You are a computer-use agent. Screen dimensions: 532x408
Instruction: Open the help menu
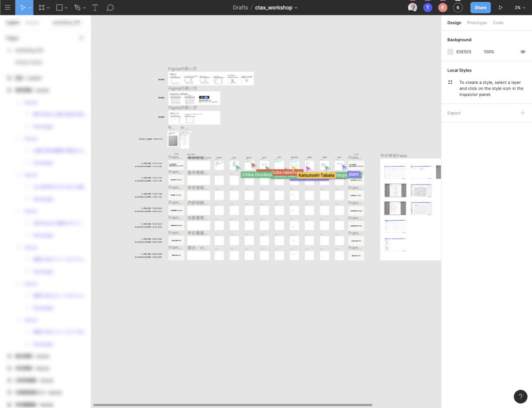pos(520,396)
